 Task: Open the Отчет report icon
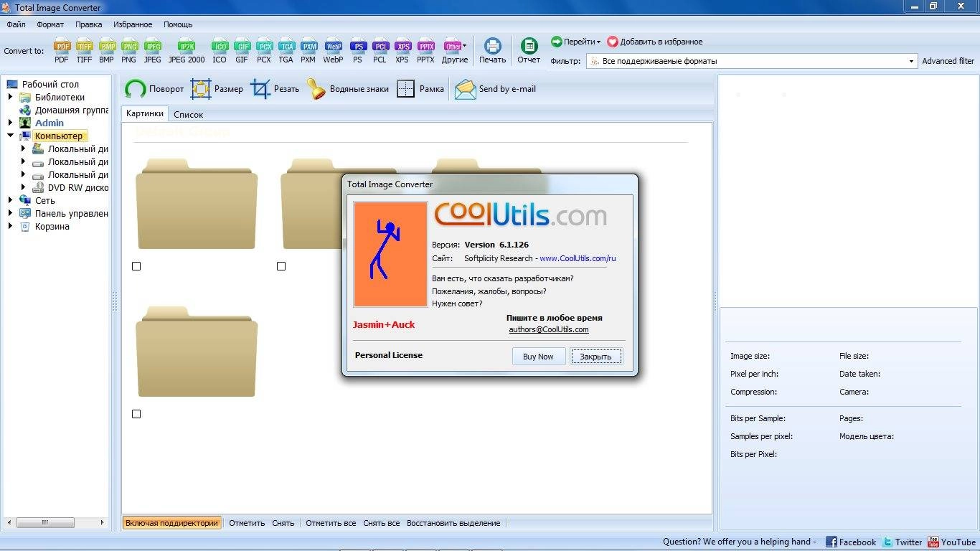point(529,50)
